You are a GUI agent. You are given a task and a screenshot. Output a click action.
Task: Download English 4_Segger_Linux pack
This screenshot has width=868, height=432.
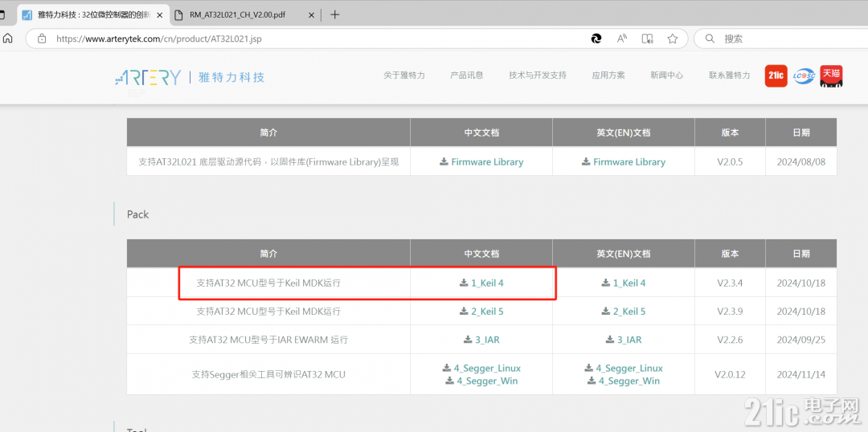[x=624, y=368]
